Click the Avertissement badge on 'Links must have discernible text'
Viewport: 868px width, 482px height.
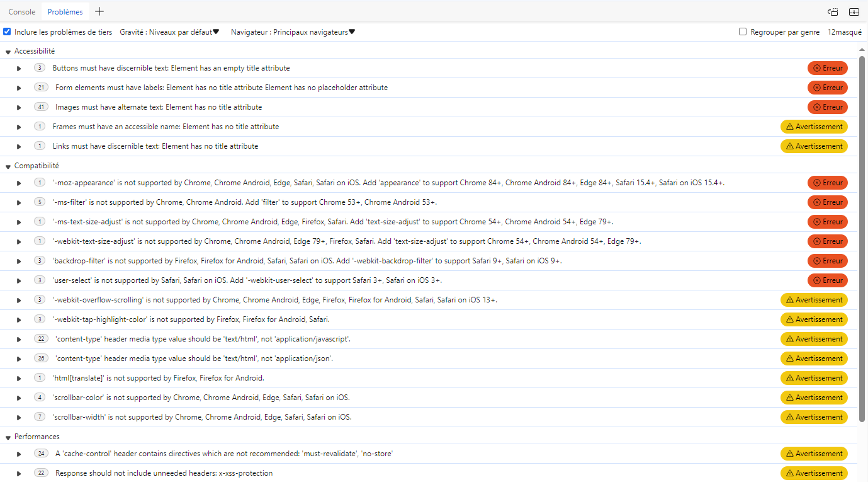pos(814,146)
